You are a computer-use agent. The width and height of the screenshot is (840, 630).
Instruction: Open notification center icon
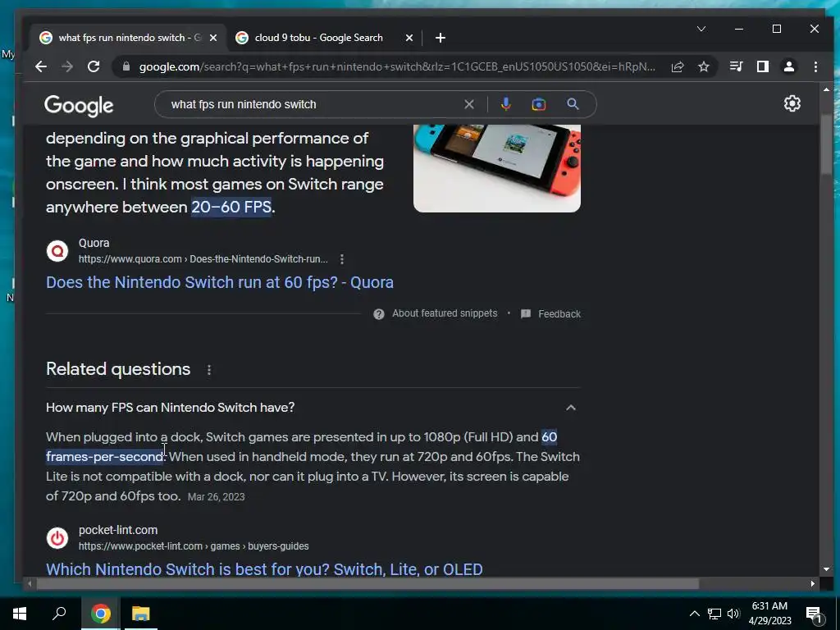(814, 614)
